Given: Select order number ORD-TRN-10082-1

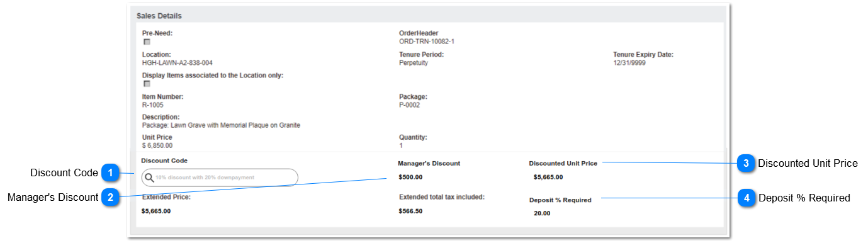Looking at the screenshot, I should (427, 42).
